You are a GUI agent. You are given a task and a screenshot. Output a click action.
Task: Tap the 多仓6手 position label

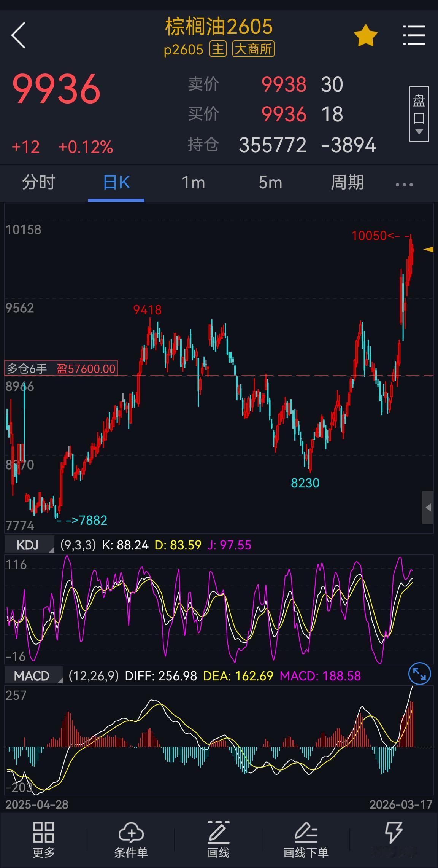(27, 369)
